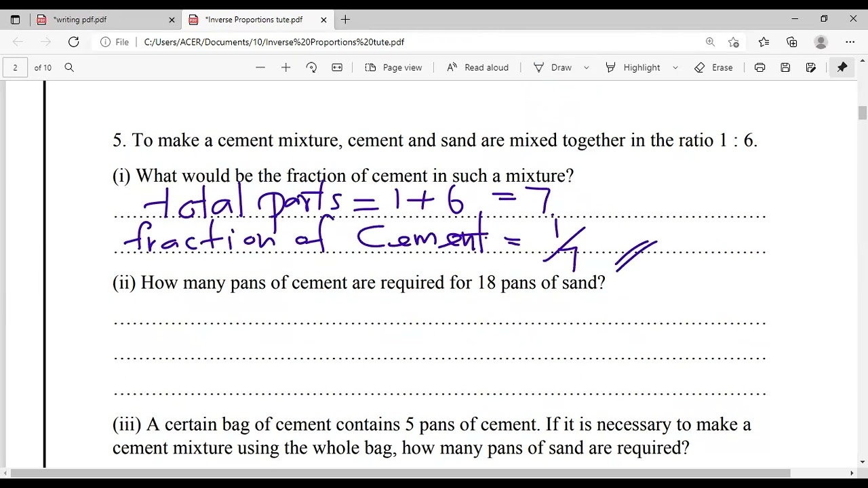Image resolution: width=868 pixels, height=488 pixels.
Task: Rotate the PDF page
Action: point(311,67)
